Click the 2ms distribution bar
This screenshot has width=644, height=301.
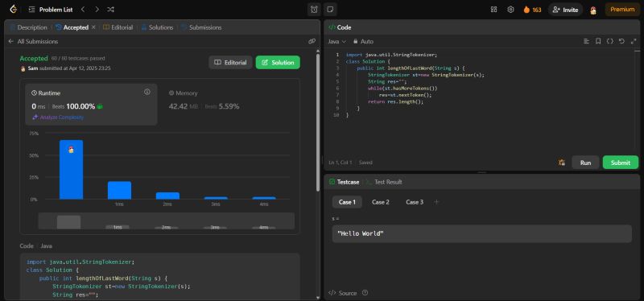(x=167, y=196)
